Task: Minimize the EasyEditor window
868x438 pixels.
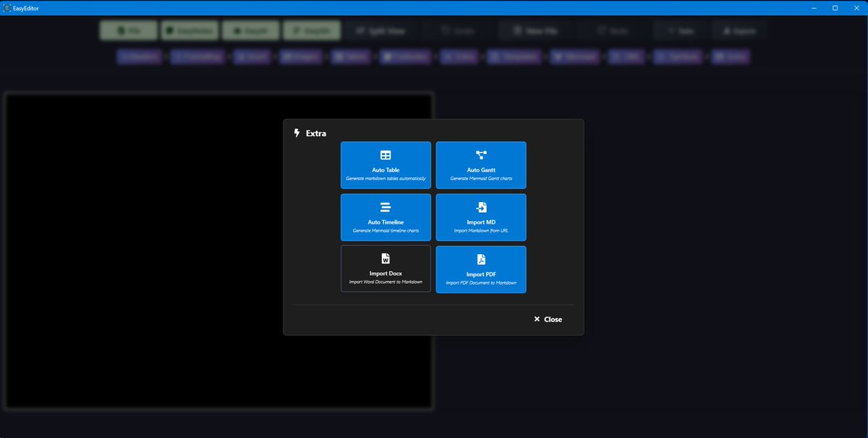Action: coord(812,8)
